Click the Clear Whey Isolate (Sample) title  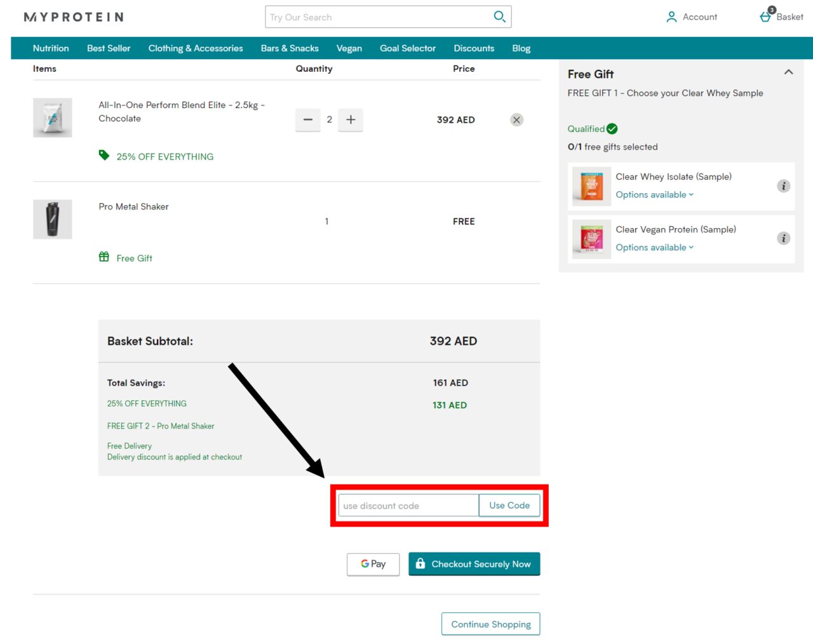[673, 177]
